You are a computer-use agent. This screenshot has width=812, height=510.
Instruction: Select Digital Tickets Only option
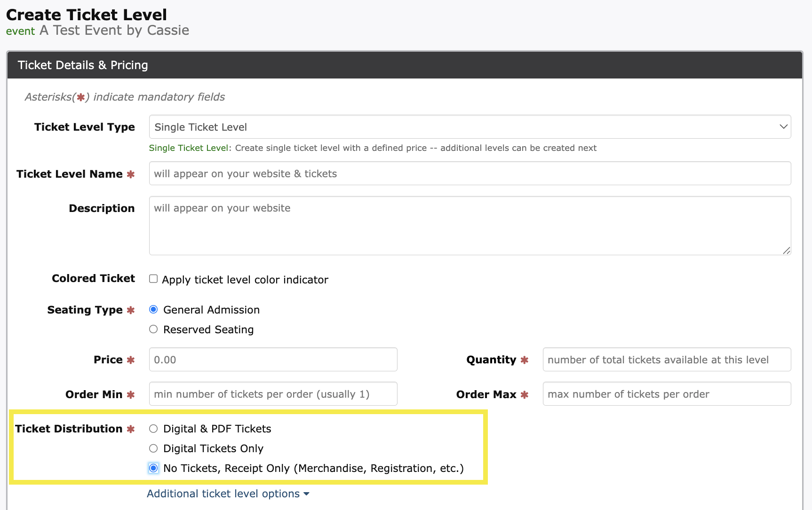(x=153, y=448)
